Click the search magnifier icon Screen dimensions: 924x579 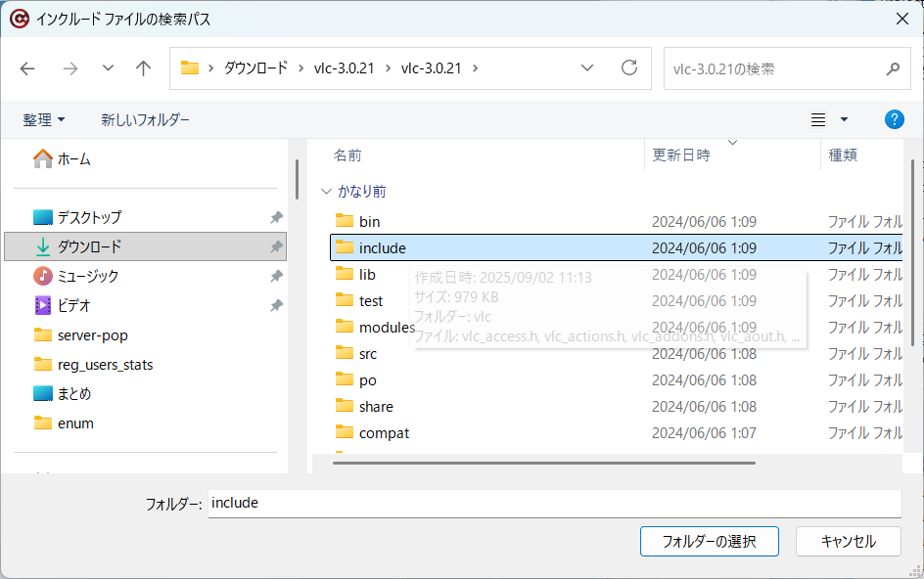point(893,68)
